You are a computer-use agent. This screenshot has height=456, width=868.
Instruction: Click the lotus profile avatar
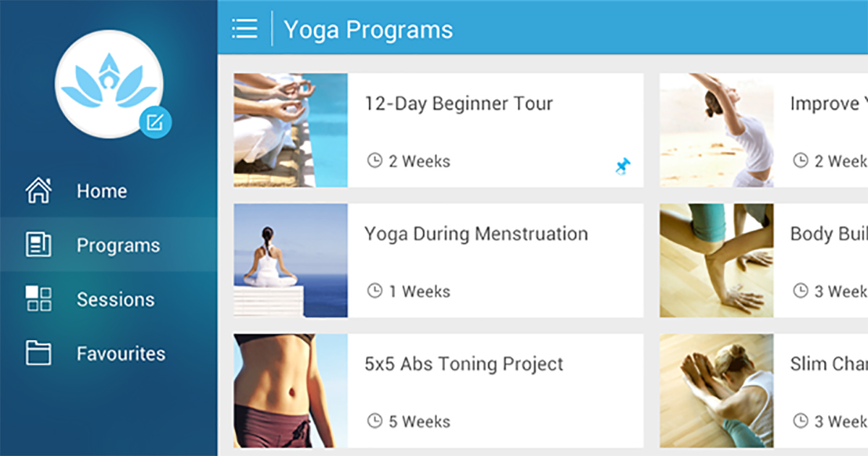point(109,84)
